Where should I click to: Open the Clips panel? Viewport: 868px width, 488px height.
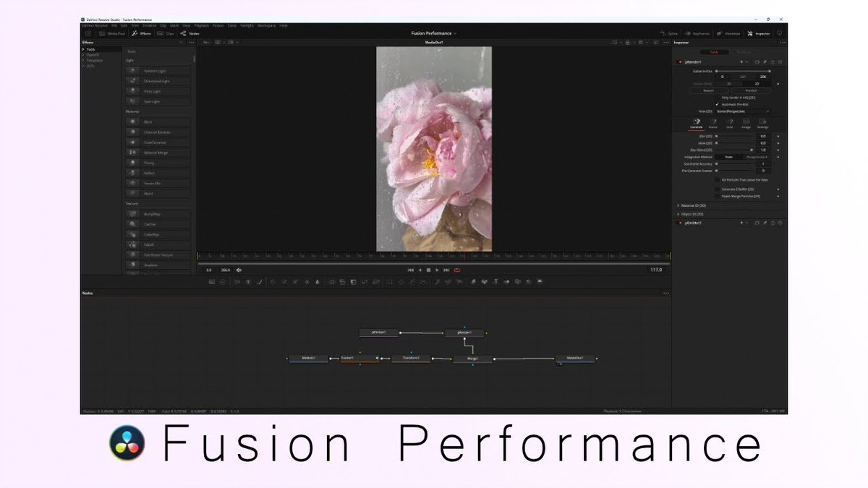tap(166, 33)
